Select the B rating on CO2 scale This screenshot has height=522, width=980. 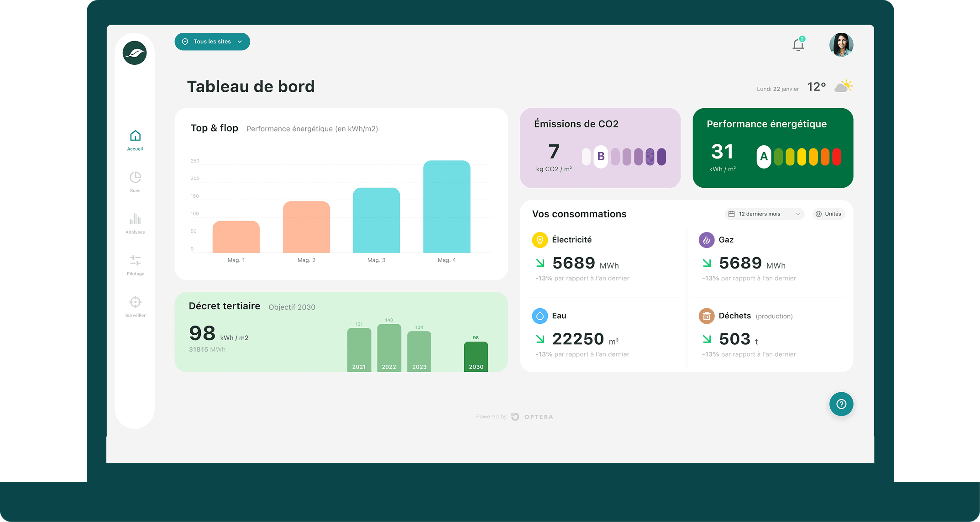[x=601, y=157]
